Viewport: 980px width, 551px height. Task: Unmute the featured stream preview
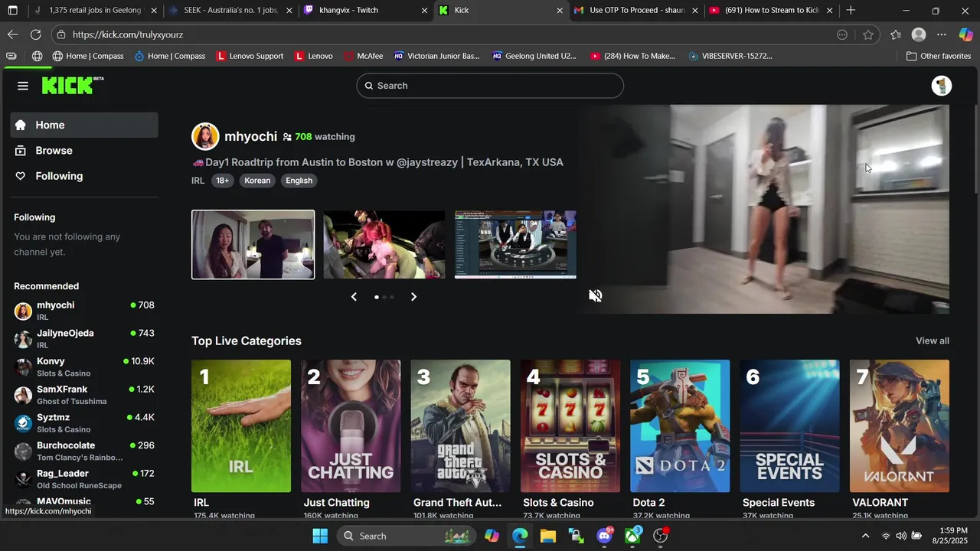(x=595, y=295)
